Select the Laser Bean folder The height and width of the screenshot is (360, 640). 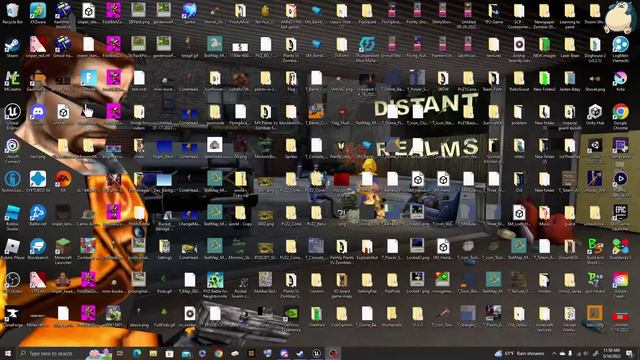click(x=570, y=47)
